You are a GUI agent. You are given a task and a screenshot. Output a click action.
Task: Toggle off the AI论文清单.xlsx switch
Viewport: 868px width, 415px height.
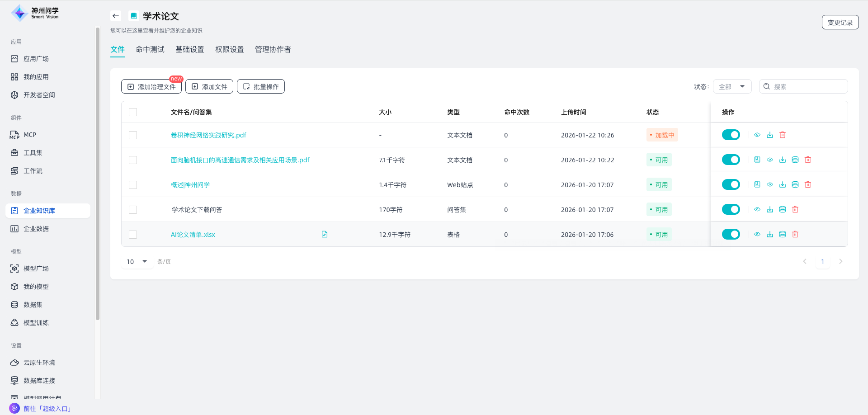point(731,234)
